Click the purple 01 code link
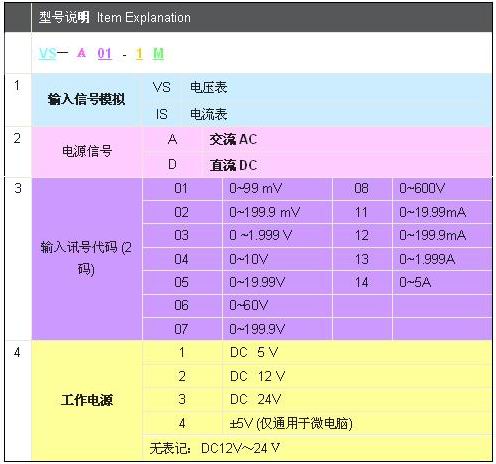The image size is (496, 464). coord(104,54)
